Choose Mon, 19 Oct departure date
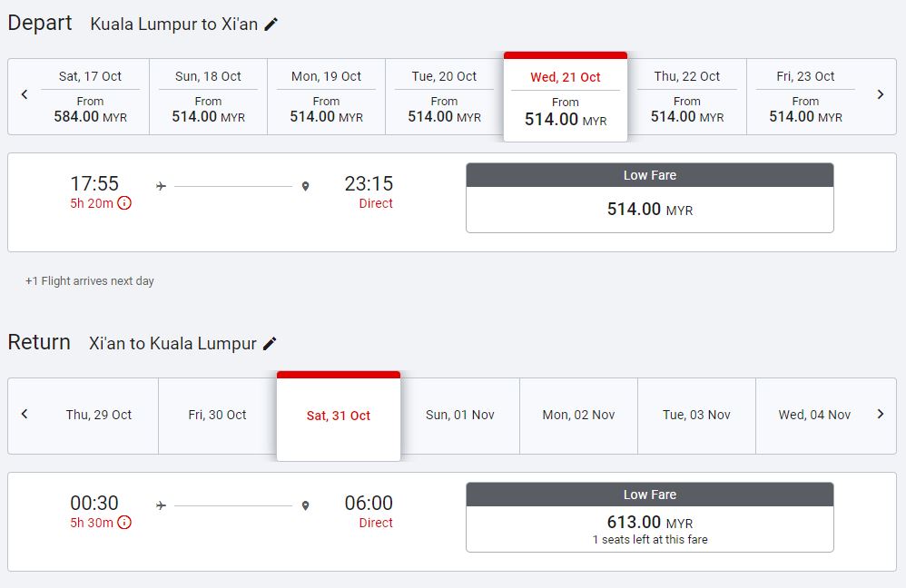906x588 pixels. pyautogui.click(x=326, y=96)
